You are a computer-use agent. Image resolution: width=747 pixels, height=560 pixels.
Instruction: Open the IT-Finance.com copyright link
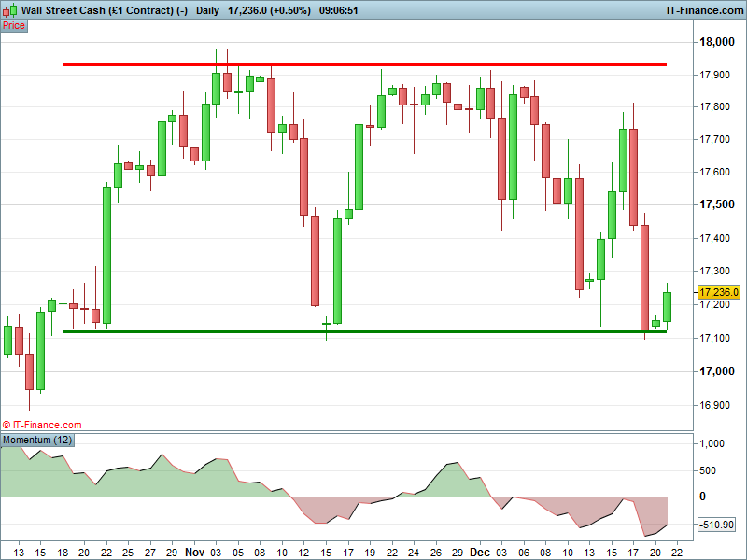coord(42,425)
